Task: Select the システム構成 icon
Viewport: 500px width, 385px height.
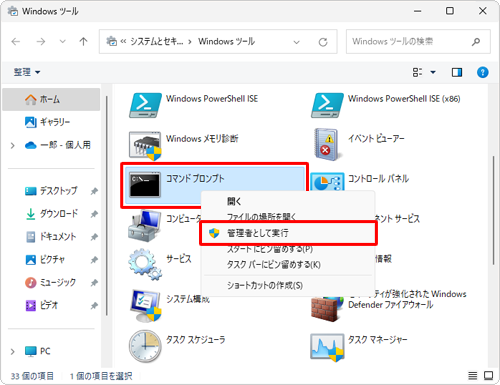Action: click(146, 305)
